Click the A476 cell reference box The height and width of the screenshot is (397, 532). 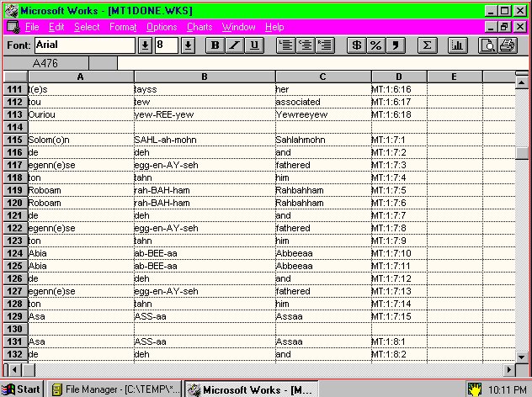[x=45, y=63]
